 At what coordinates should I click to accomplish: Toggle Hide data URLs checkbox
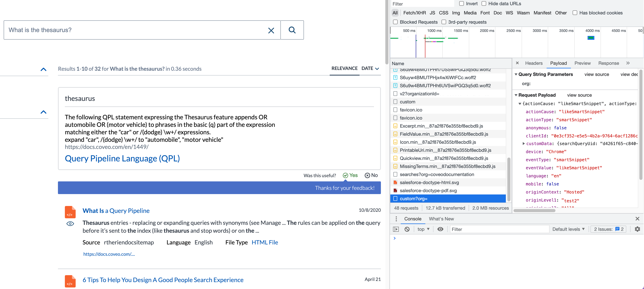(484, 3)
